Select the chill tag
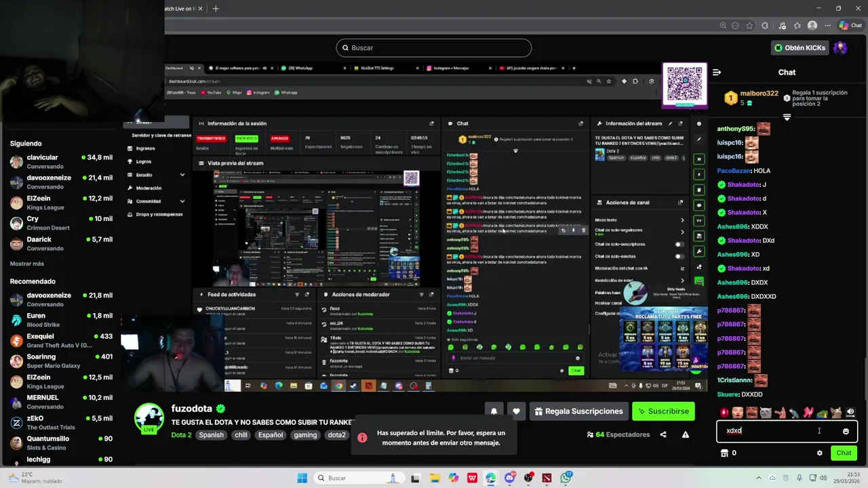 241,435
